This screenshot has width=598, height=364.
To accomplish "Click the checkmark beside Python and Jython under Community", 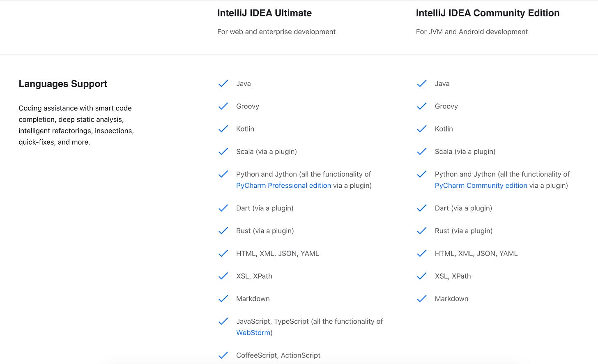I will click(x=422, y=174).
